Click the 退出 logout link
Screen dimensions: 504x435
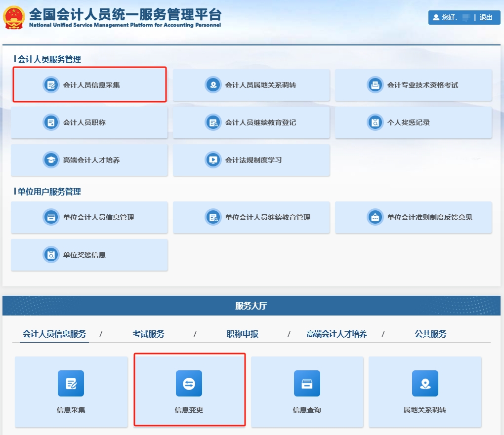(486, 17)
